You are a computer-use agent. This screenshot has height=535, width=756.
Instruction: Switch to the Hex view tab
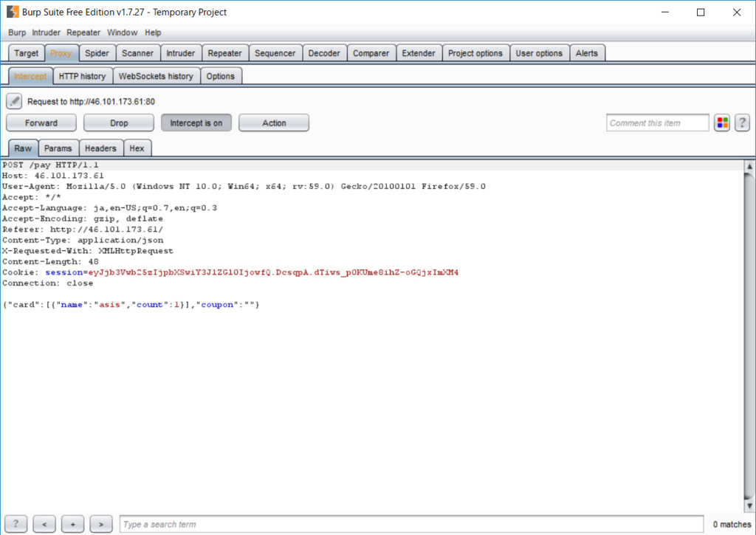(x=137, y=148)
